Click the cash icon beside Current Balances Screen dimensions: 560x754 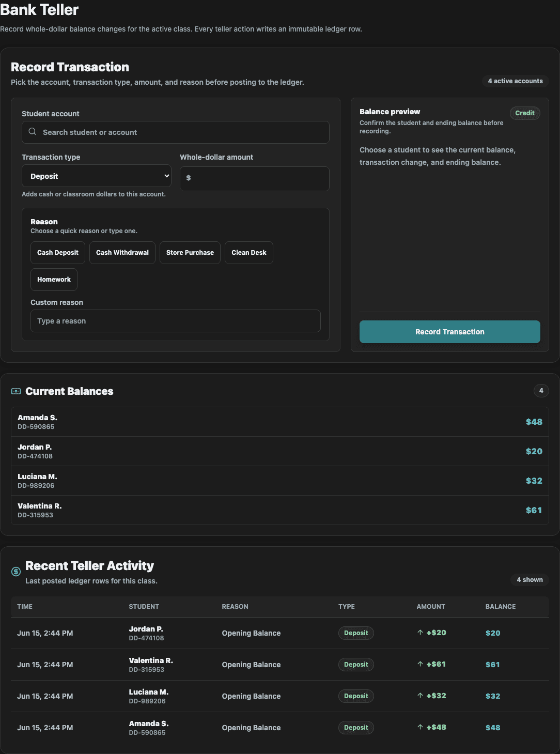16,391
